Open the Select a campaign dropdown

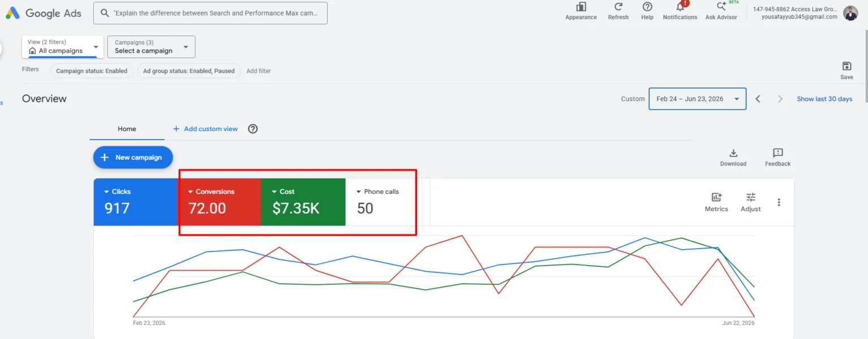pyautogui.click(x=151, y=47)
